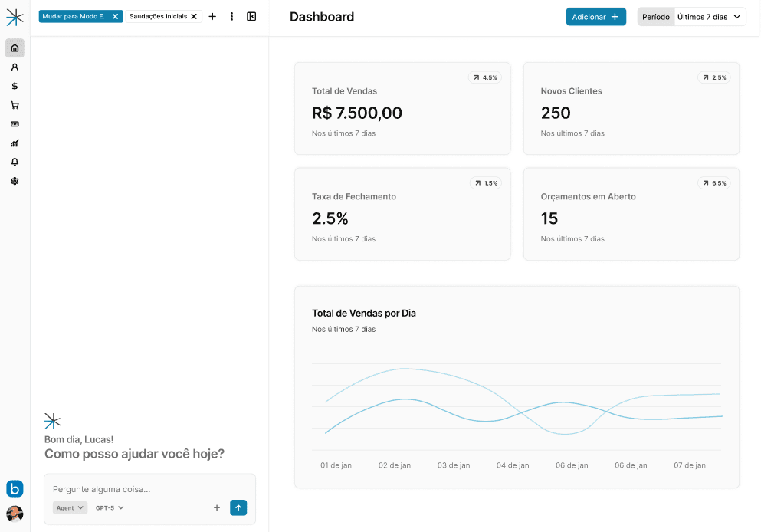The height and width of the screenshot is (532, 761).
Task: Click the dollar sign sales icon
Action: point(15,86)
